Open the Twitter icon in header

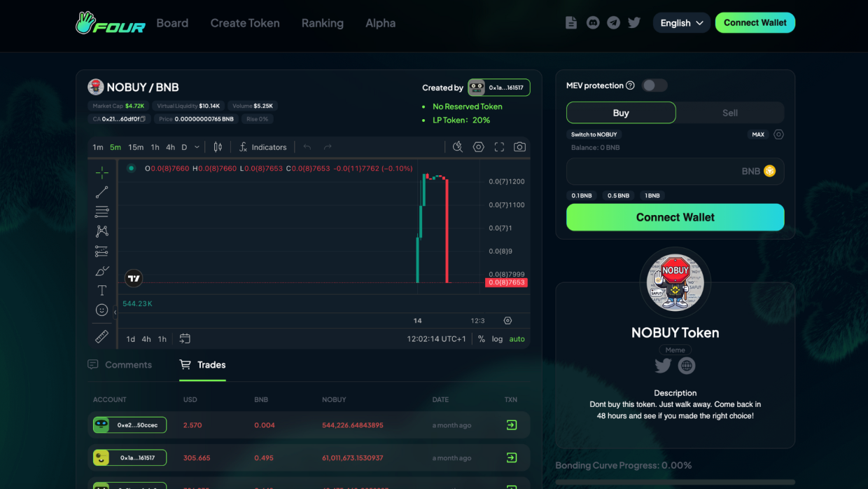634,22
